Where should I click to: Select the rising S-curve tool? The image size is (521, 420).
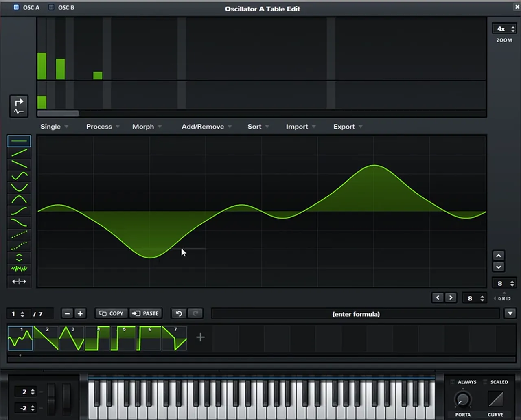19,211
